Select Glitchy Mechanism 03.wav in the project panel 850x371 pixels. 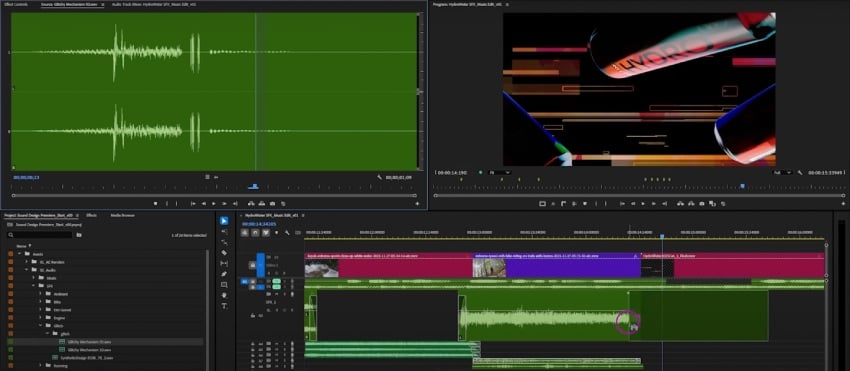[90, 342]
